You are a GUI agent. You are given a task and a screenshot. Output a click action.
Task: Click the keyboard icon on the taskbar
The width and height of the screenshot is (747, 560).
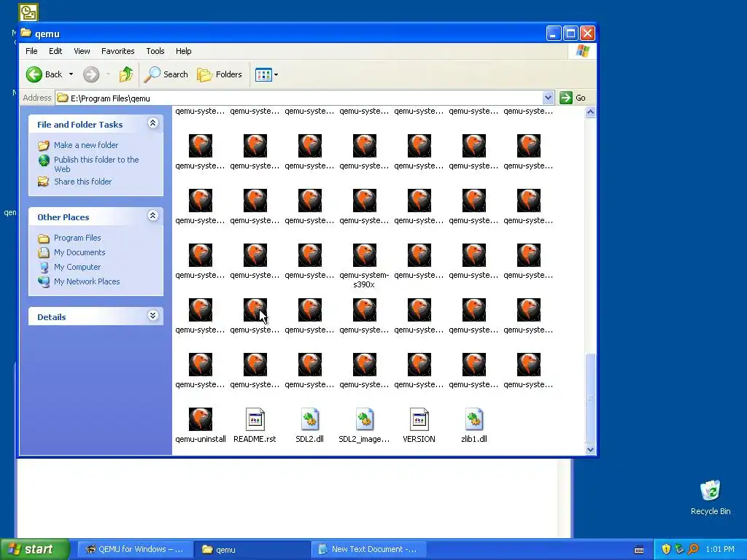click(x=639, y=550)
